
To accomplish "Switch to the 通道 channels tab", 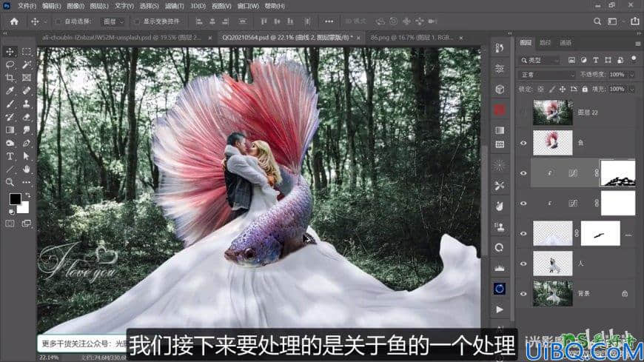I will pyautogui.click(x=566, y=43).
